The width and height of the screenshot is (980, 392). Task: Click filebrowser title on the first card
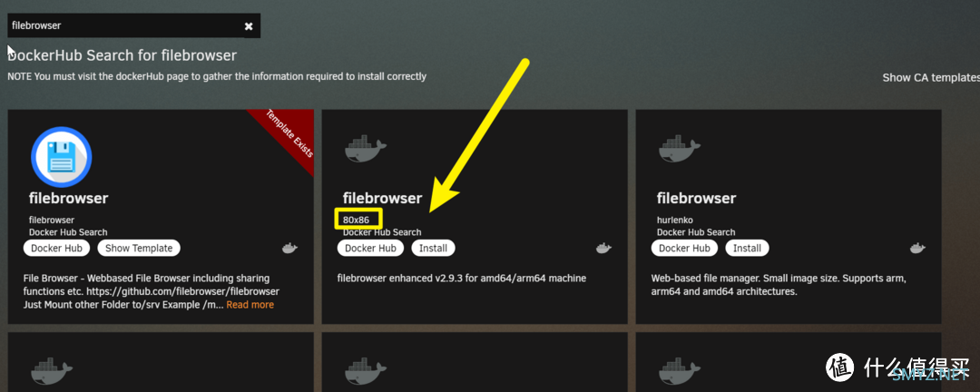pyautogui.click(x=69, y=198)
